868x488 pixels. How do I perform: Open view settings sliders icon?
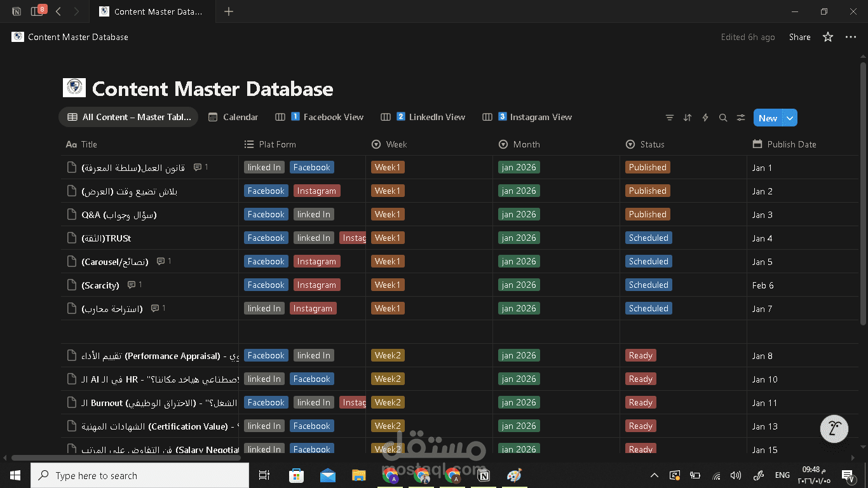pos(740,118)
